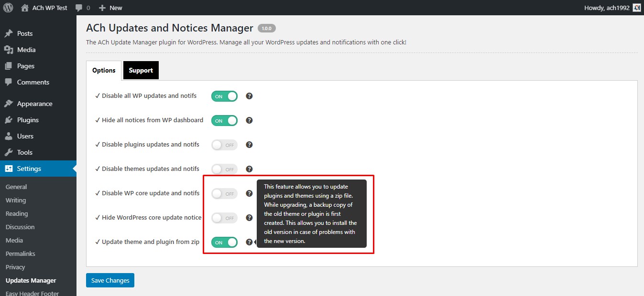644x296 pixels.
Task: Open the WordPress logo menu
Action: pyautogui.click(x=8, y=8)
